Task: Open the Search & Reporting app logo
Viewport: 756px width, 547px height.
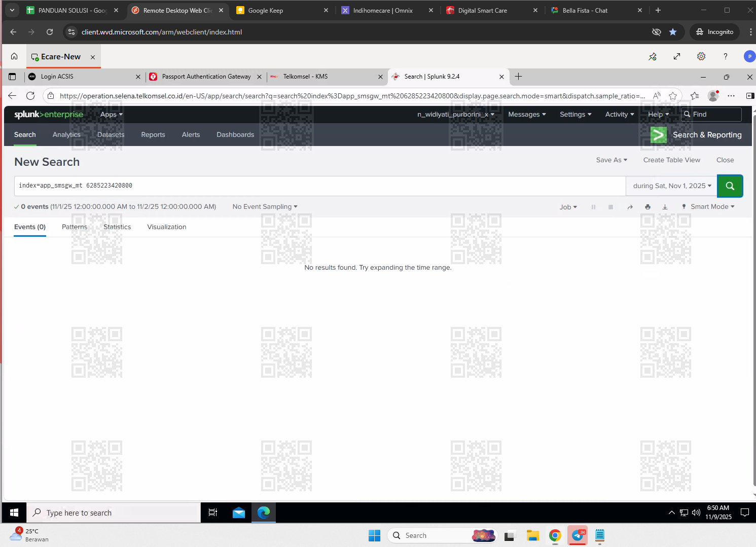Action: tap(658, 135)
